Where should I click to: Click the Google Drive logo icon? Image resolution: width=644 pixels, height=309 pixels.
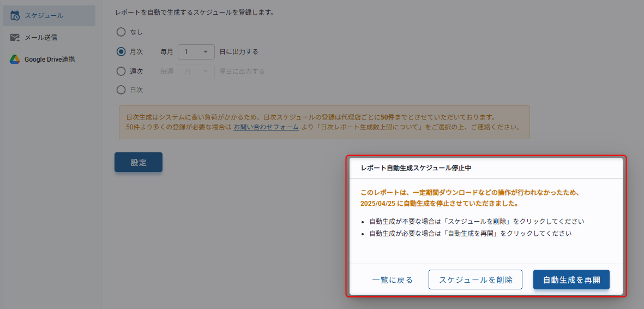coord(15,60)
